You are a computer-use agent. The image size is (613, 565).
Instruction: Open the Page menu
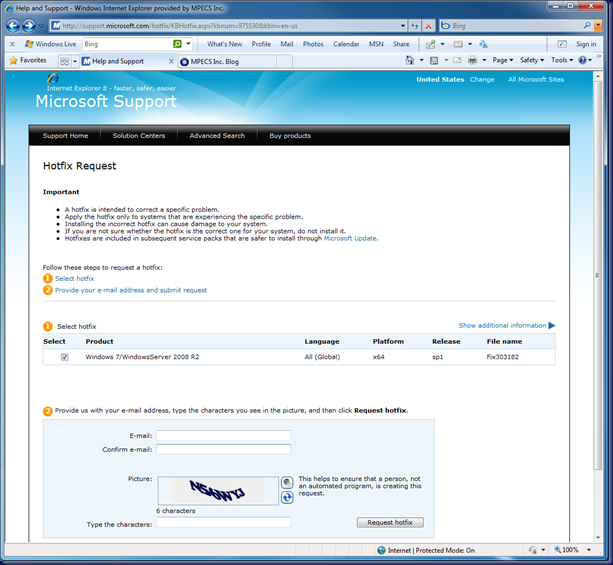503,60
